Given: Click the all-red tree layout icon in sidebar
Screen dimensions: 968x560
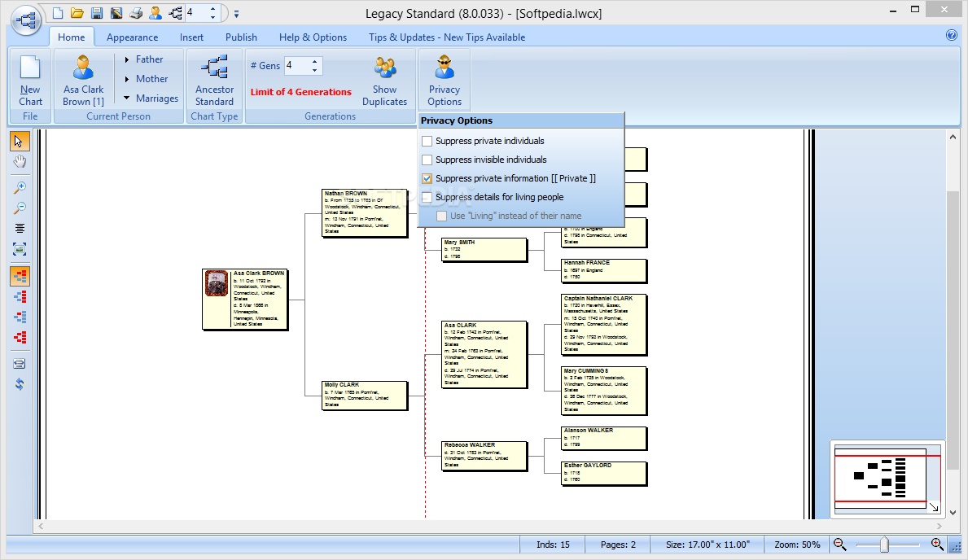Looking at the screenshot, I should pyautogui.click(x=20, y=338).
